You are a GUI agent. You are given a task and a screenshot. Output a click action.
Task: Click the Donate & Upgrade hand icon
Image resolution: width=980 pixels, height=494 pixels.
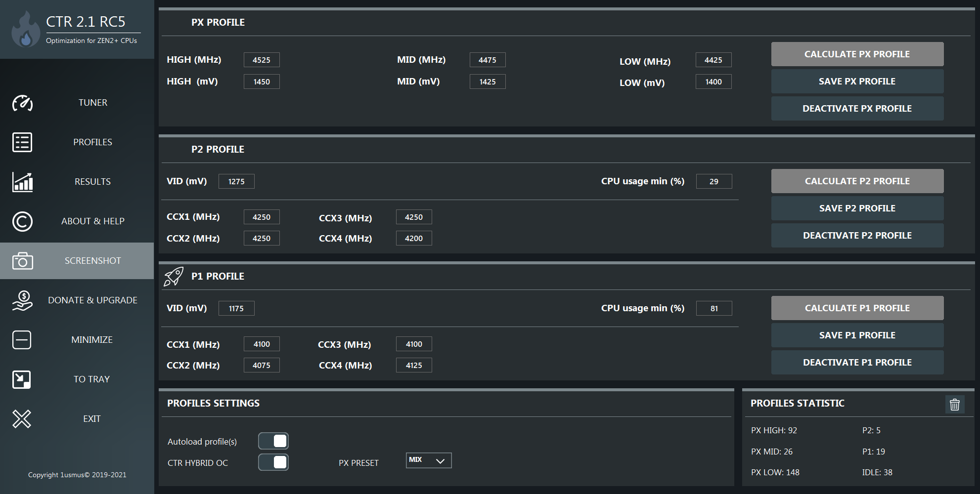click(x=22, y=300)
